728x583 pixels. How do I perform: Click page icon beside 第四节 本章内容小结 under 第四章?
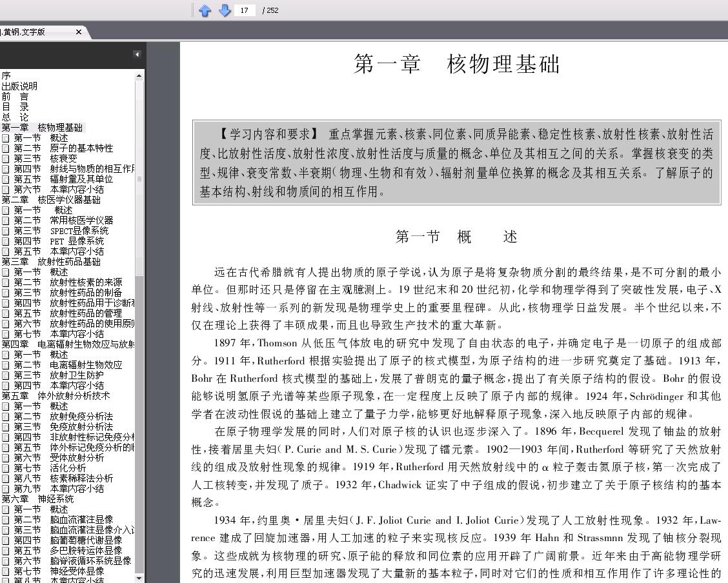pos(6,386)
